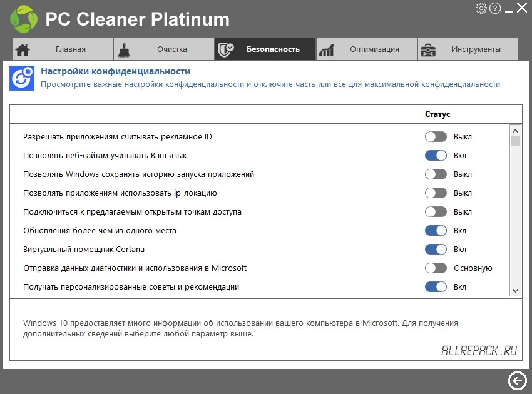This screenshot has width=532, height=394.
Task: Enable apps using ip-location switch
Action: tap(436, 193)
